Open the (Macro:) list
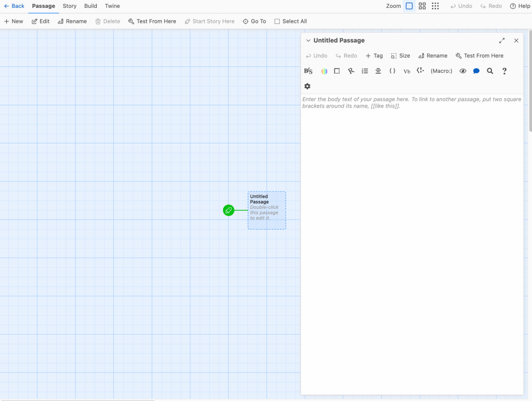 pyautogui.click(x=442, y=71)
